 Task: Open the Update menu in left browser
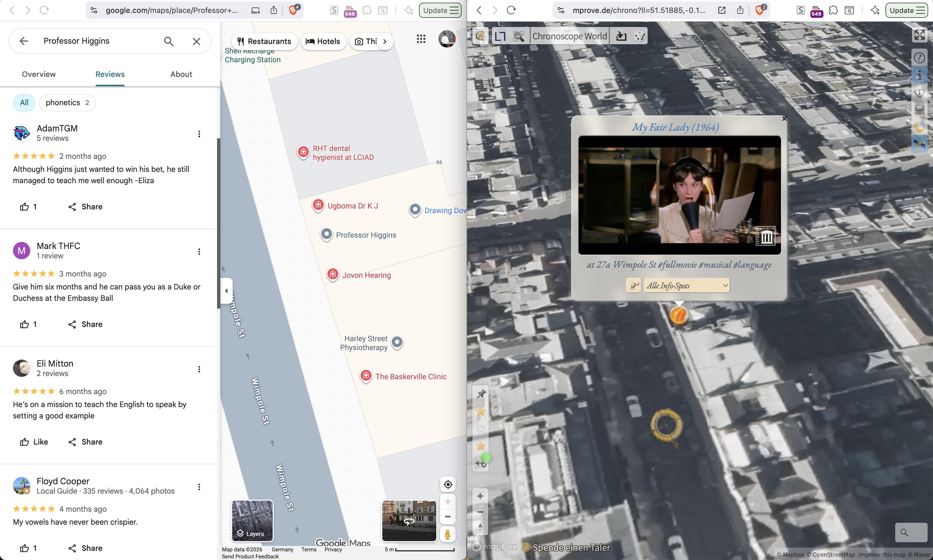(x=440, y=10)
